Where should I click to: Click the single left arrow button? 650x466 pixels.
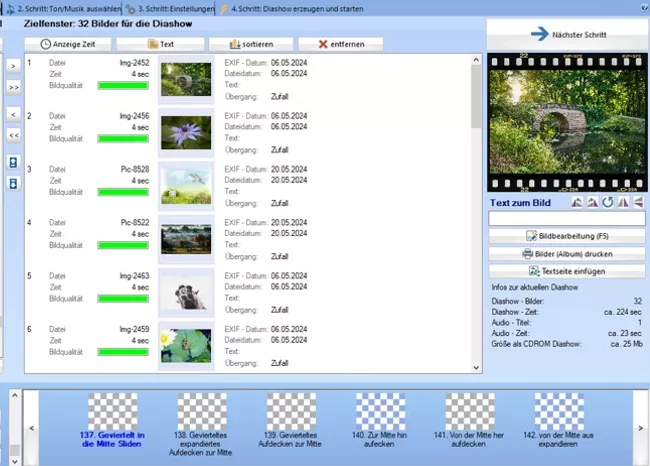coord(13,114)
